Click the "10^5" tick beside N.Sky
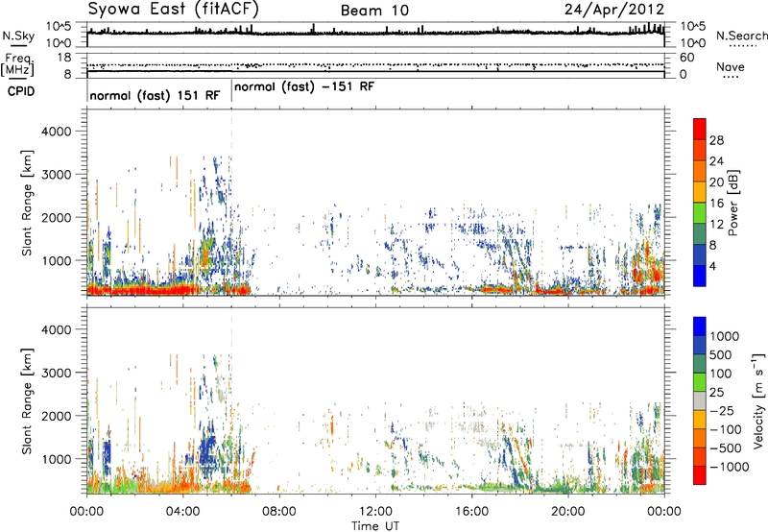The width and height of the screenshot is (768, 532). tap(59, 27)
